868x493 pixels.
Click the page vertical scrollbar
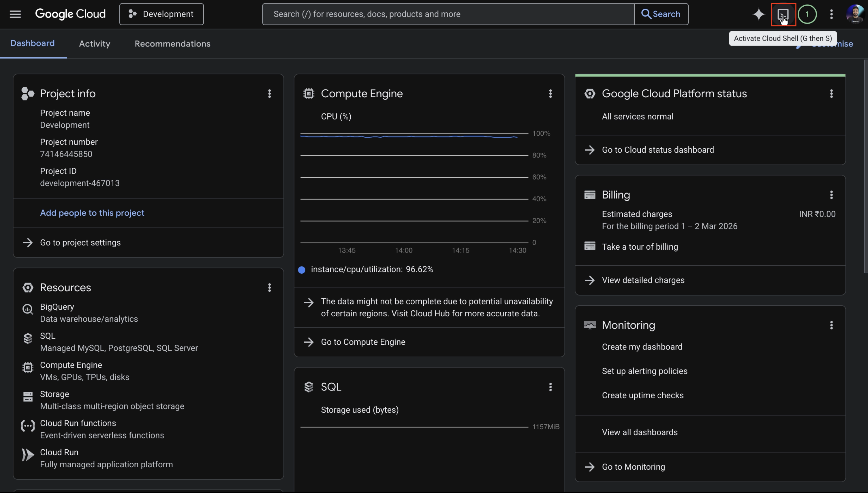pyautogui.click(x=866, y=166)
